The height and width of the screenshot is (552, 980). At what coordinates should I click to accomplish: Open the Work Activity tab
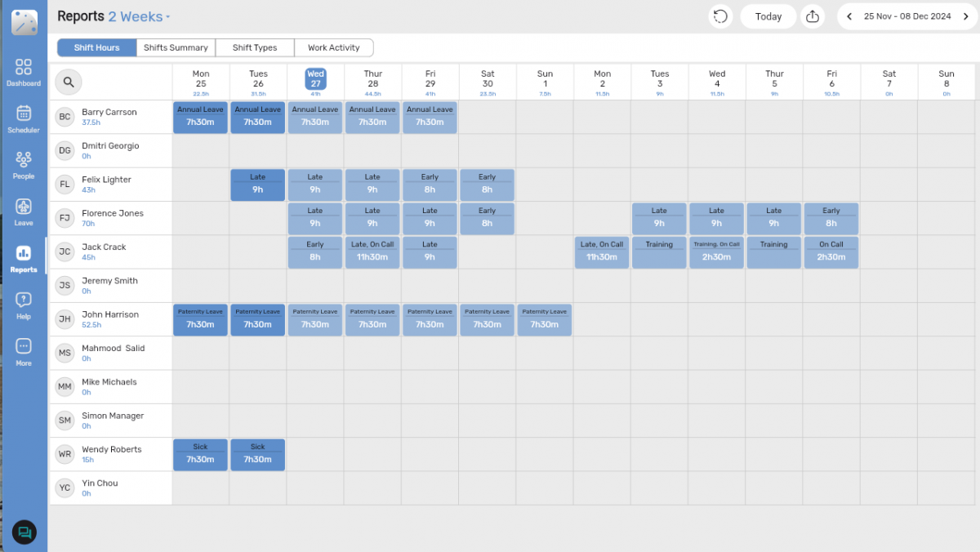pos(333,48)
